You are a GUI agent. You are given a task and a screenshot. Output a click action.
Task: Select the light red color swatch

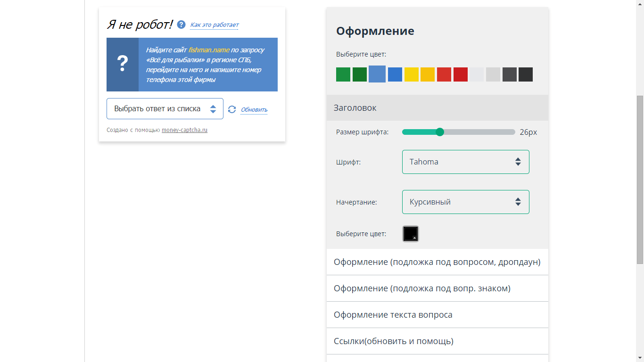[x=444, y=74]
